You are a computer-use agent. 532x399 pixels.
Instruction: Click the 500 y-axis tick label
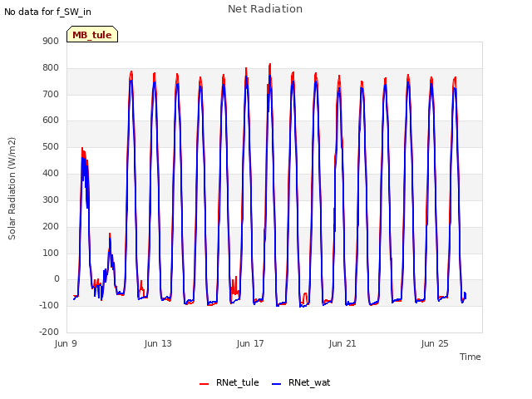pos(51,146)
